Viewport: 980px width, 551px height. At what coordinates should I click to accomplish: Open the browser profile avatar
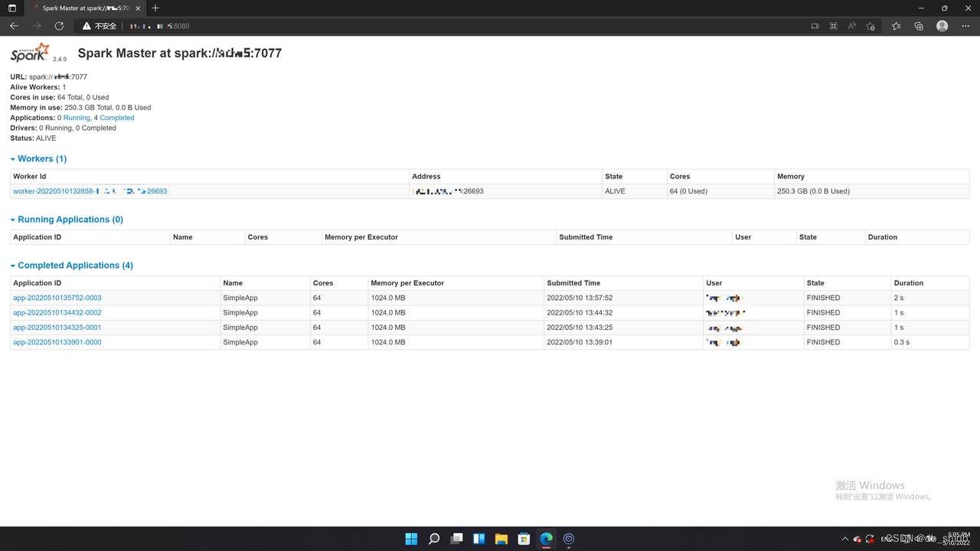[942, 26]
